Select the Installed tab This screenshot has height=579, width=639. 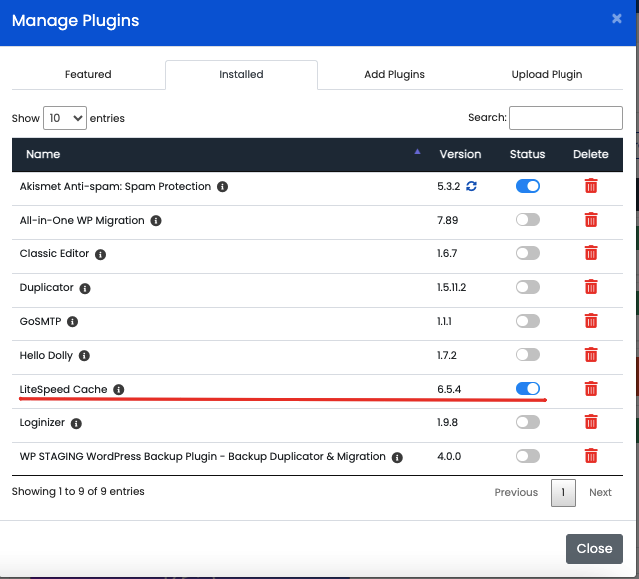coord(241,75)
